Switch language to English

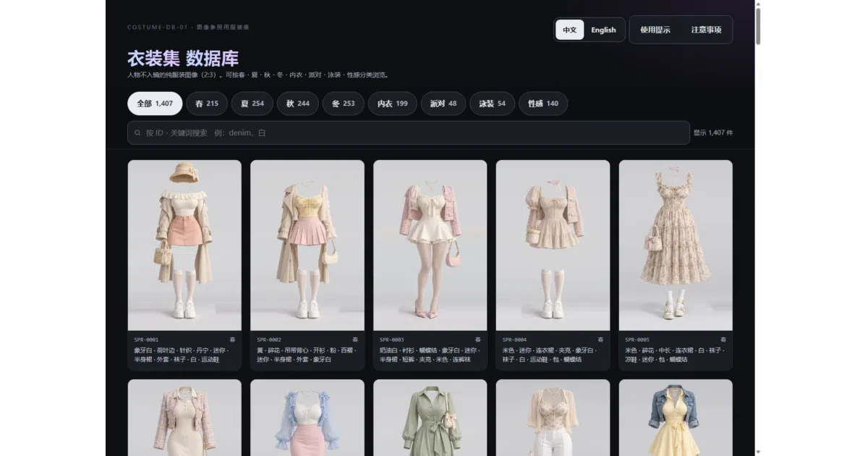603,30
